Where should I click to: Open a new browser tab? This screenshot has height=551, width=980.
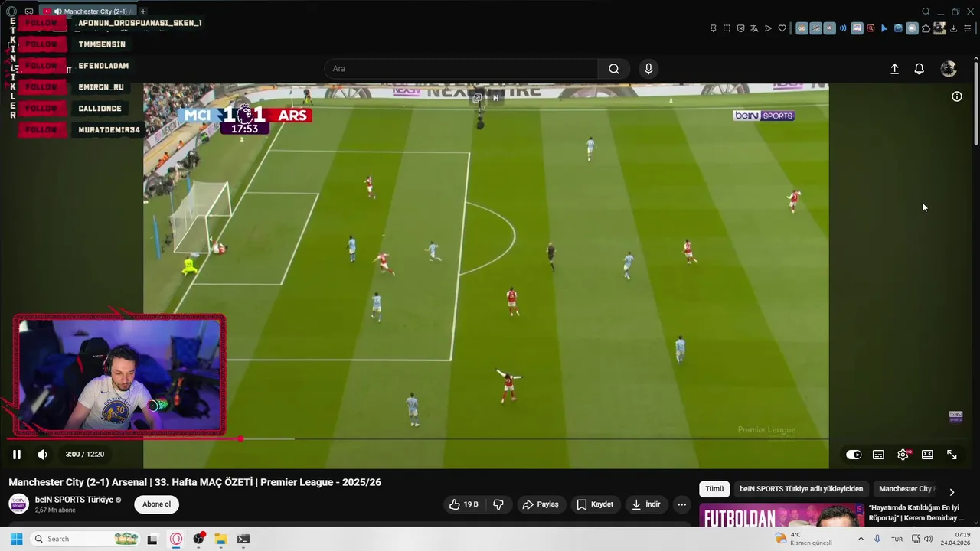(x=142, y=11)
